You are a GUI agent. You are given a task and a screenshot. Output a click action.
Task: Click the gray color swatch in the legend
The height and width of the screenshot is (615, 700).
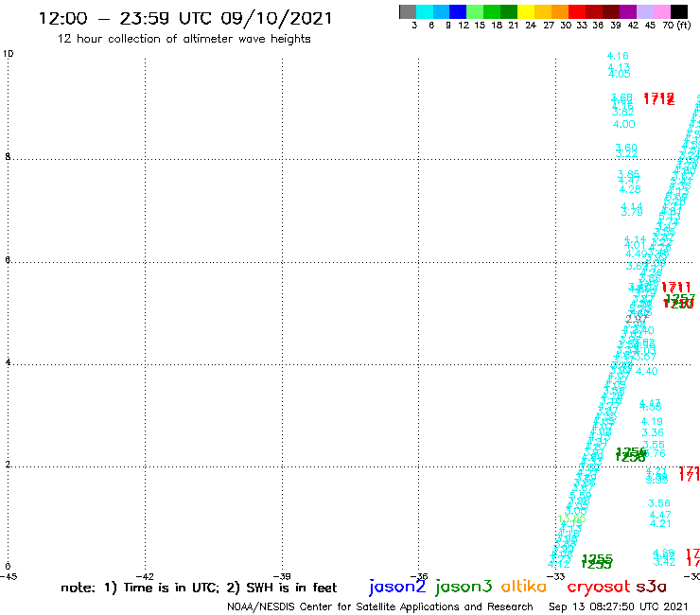[x=408, y=11]
